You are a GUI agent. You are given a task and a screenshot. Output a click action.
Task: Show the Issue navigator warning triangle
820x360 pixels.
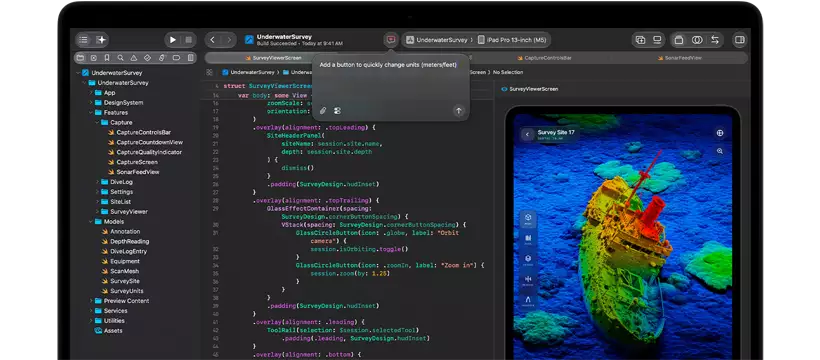click(x=134, y=58)
